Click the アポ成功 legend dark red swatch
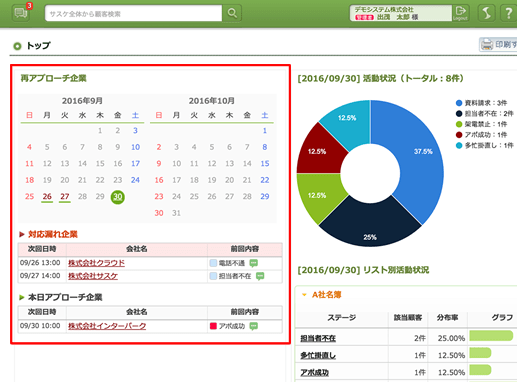 459,135
